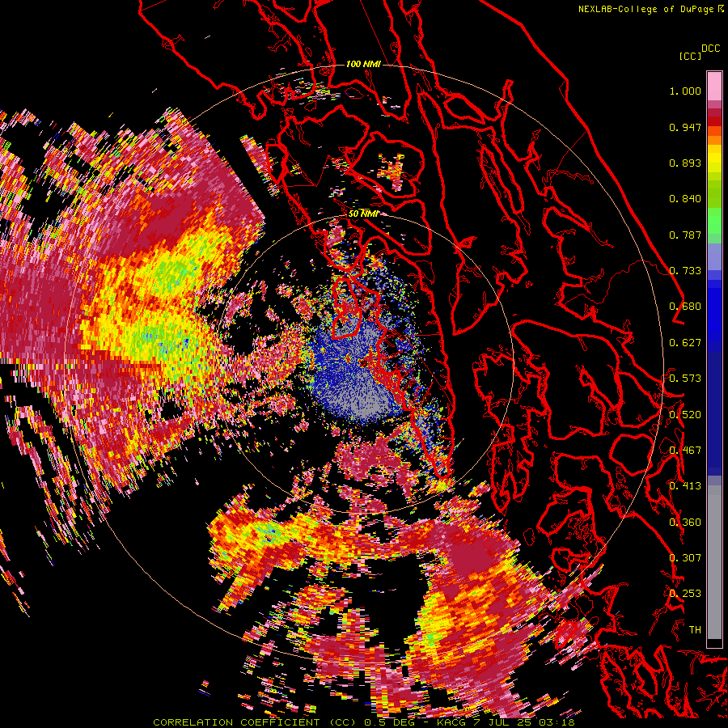The width and height of the screenshot is (728, 728).
Task: Select the 0.307 scale value
Action: point(685,558)
